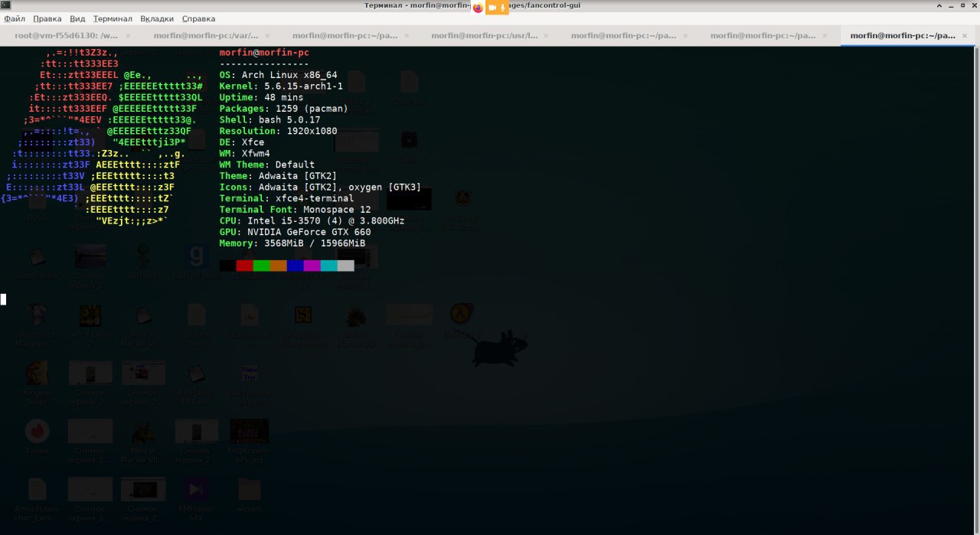
Task: Click the 'OS: Arch Linux x86_64' line
Action: coord(278,75)
